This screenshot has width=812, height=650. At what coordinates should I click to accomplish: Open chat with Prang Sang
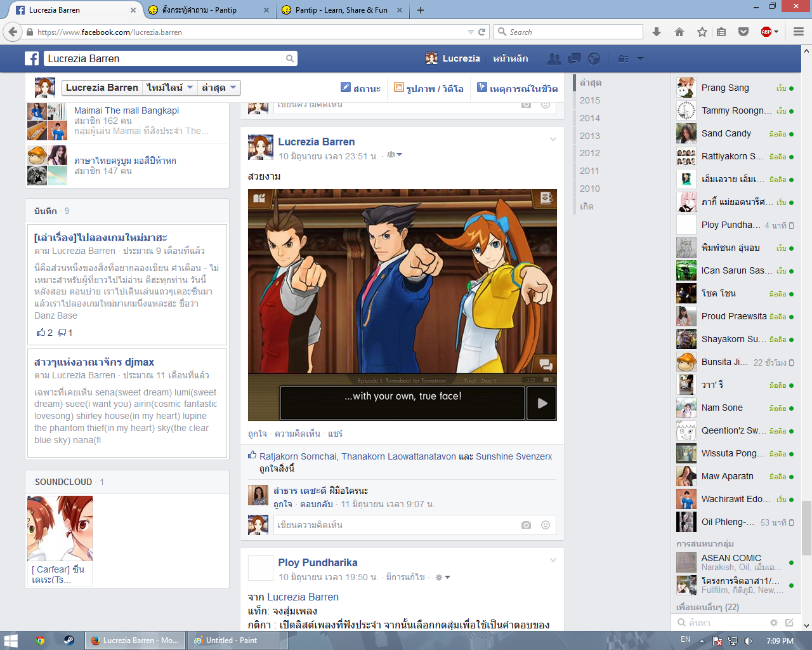(x=736, y=88)
